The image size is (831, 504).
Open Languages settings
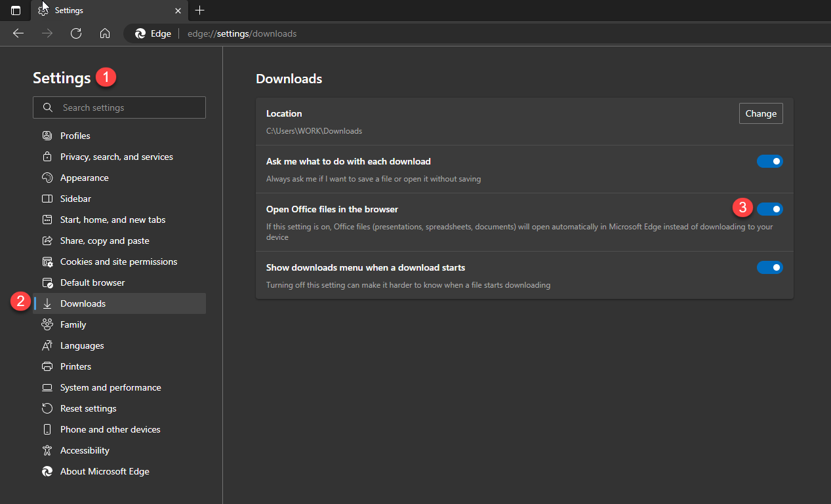coord(119,345)
